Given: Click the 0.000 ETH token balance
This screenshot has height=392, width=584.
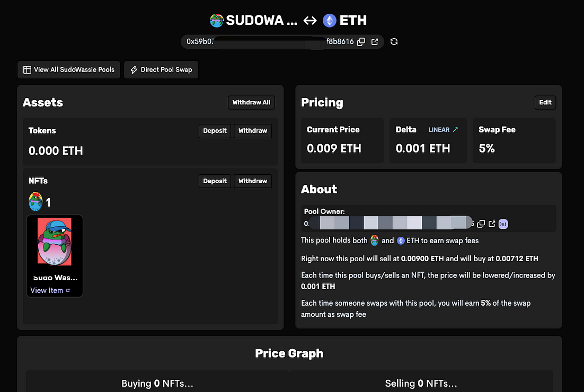Looking at the screenshot, I should (56, 151).
